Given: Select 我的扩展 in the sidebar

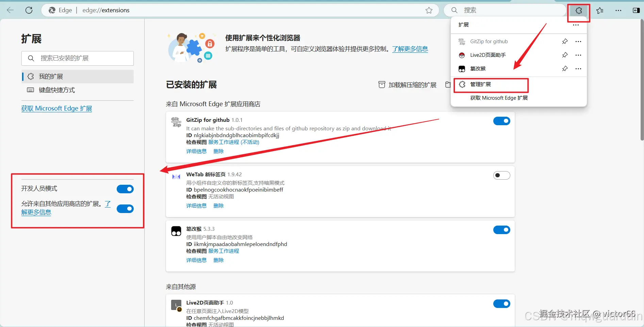Looking at the screenshot, I should [78, 77].
